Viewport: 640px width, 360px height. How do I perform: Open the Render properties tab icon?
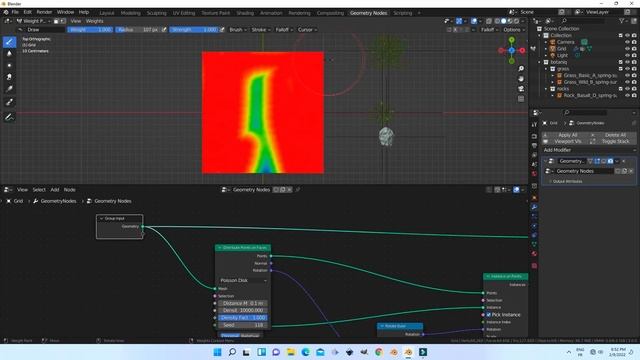pos(534,136)
